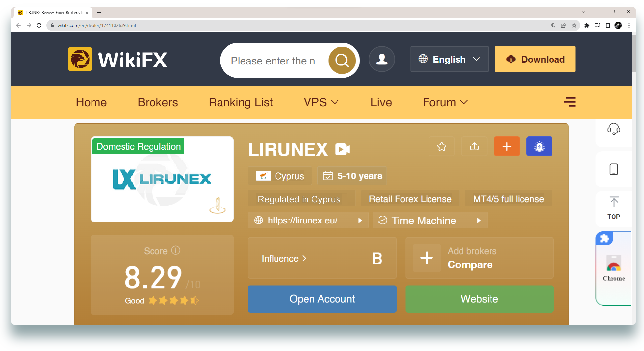
Task: Open a new browser tab
Action: pyautogui.click(x=99, y=13)
